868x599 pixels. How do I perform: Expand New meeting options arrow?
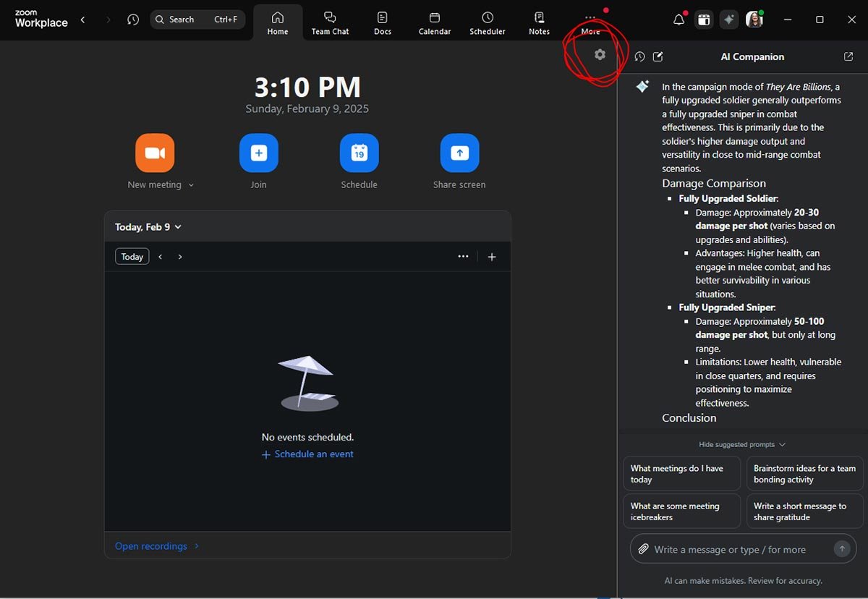click(191, 185)
